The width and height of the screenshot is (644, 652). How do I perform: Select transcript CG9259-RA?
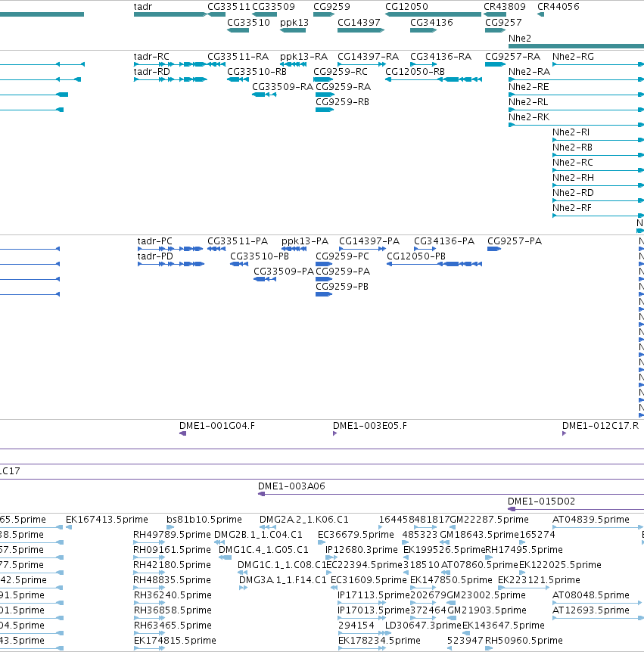click(344, 86)
